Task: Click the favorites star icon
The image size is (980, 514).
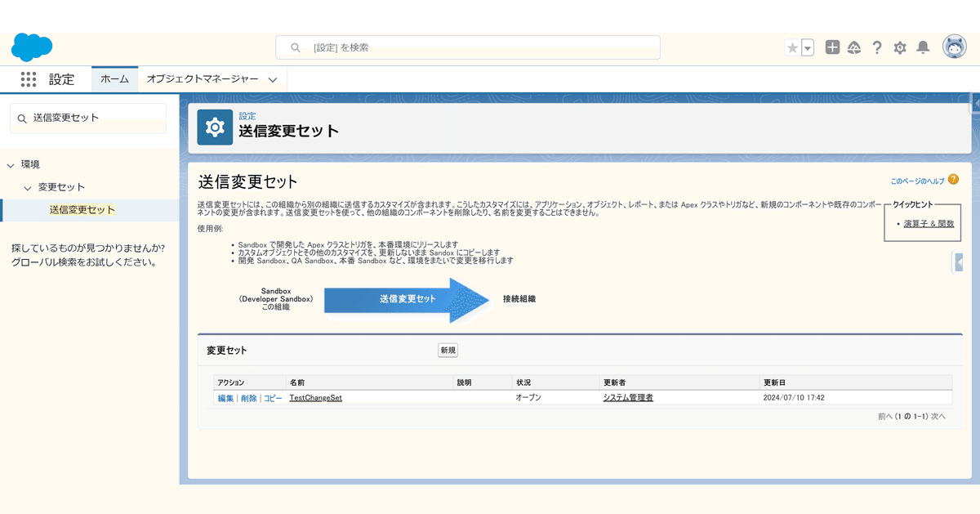Action: (x=793, y=47)
